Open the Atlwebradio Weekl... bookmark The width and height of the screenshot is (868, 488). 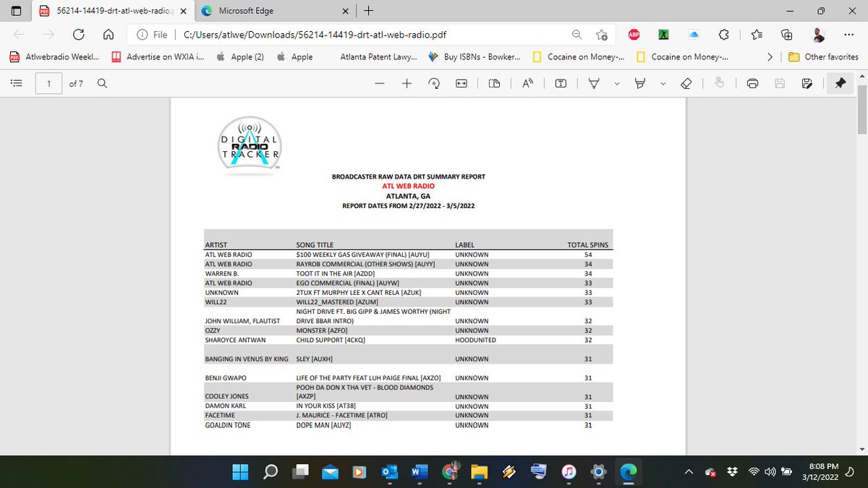coord(54,56)
